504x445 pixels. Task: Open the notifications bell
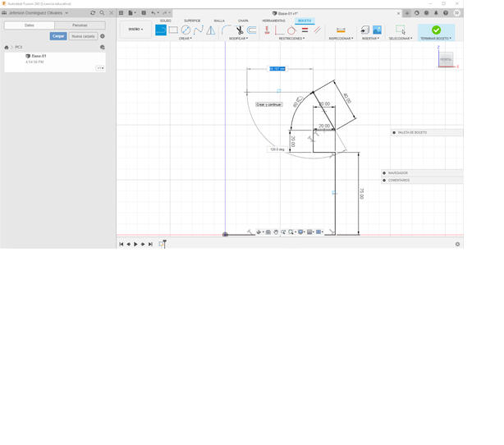click(436, 13)
